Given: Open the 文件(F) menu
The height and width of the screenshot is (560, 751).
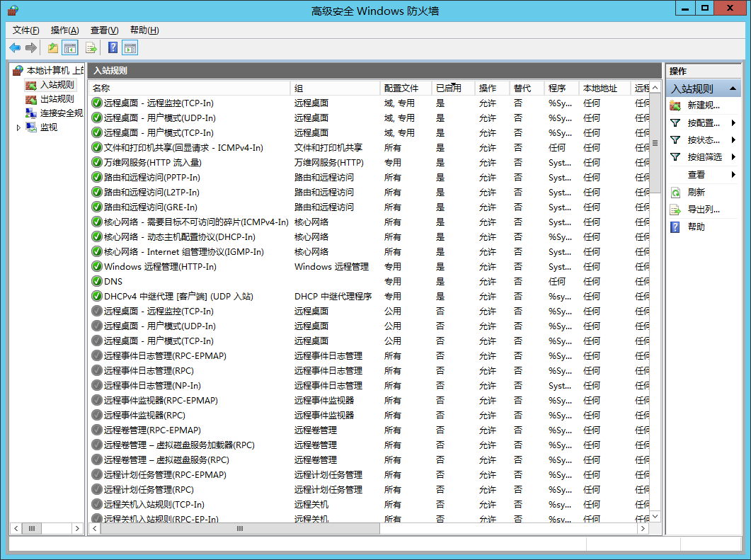Looking at the screenshot, I should pos(26,30).
